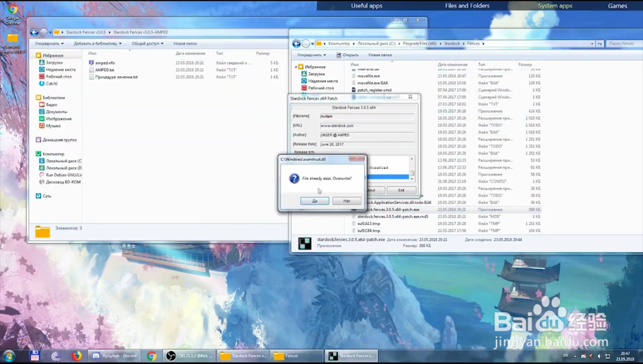Open Files and Folders fence tab
The image size is (643, 364).
click(467, 6)
